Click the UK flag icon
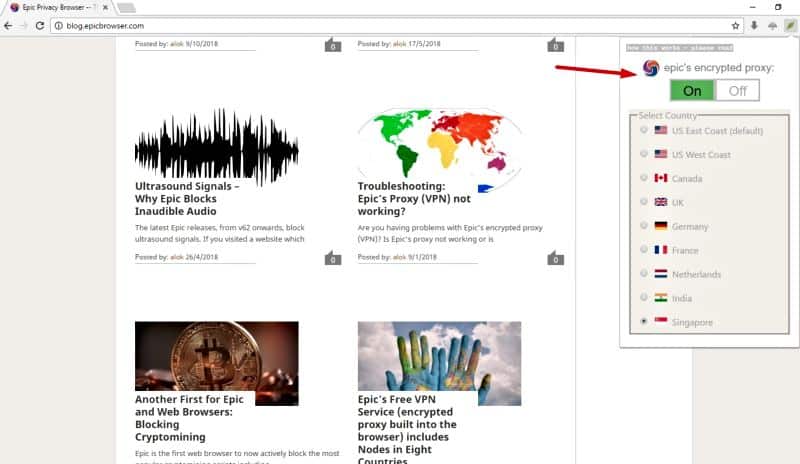The height and width of the screenshot is (464, 800). (661, 202)
